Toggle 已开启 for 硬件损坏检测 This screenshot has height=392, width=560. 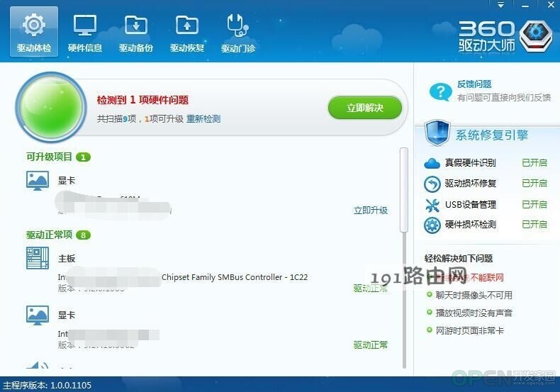tap(534, 225)
